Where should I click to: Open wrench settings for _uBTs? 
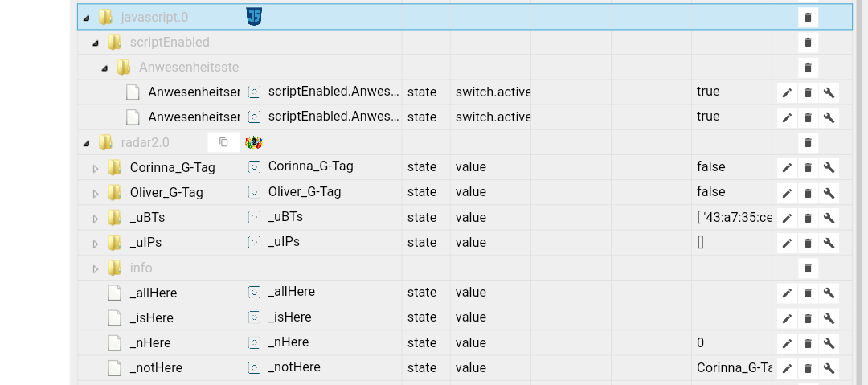pos(829,218)
